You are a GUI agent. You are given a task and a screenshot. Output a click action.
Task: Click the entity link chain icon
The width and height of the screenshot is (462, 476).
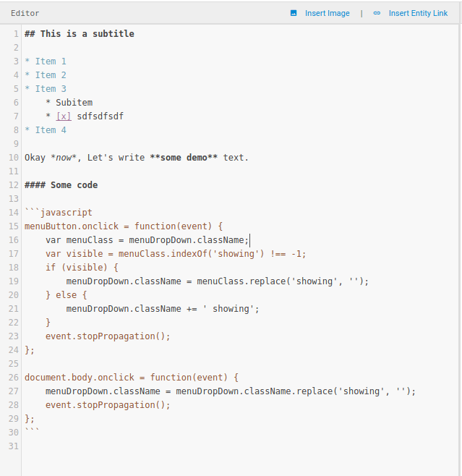pos(377,13)
